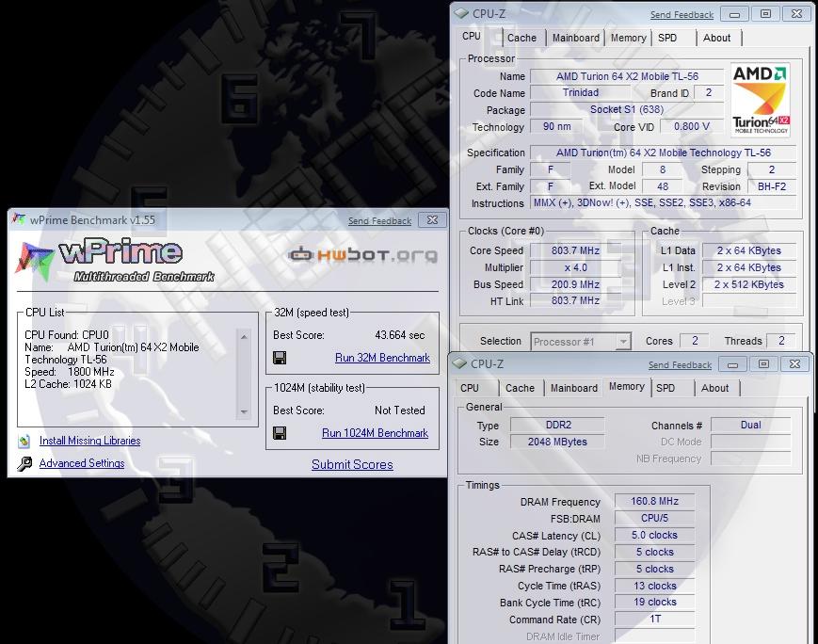
Task: Click the AMD Turion 64 X2 logo
Action: click(760, 99)
